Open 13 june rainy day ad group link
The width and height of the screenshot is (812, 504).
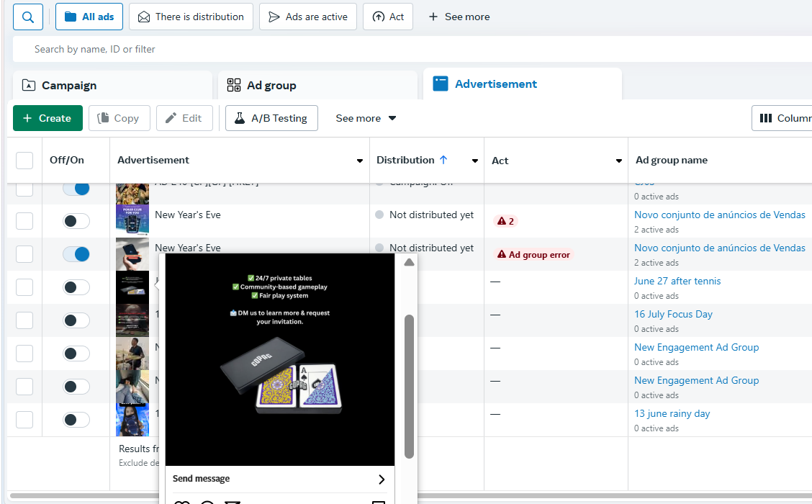point(672,413)
